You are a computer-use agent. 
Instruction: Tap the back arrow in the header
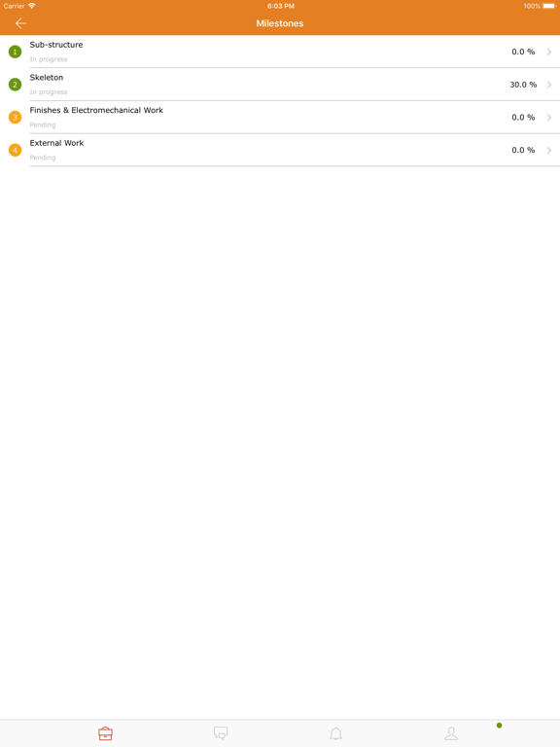(20, 23)
